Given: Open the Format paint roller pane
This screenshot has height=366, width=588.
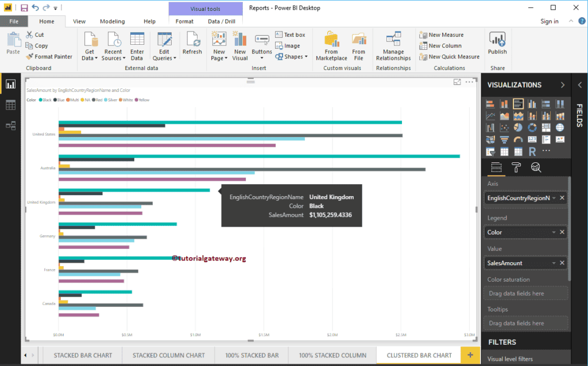Looking at the screenshot, I should [516, 168].
